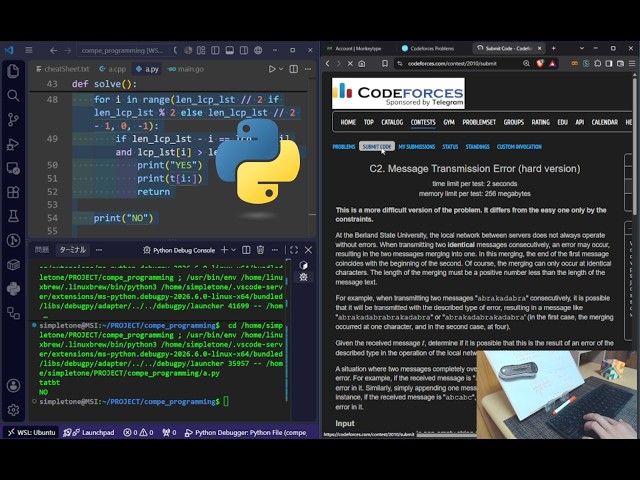Image resolution: width=640 pixels, height=480 pixels.
Task: Open the Manage gear in VS Code
Action: tap(13, 409)
